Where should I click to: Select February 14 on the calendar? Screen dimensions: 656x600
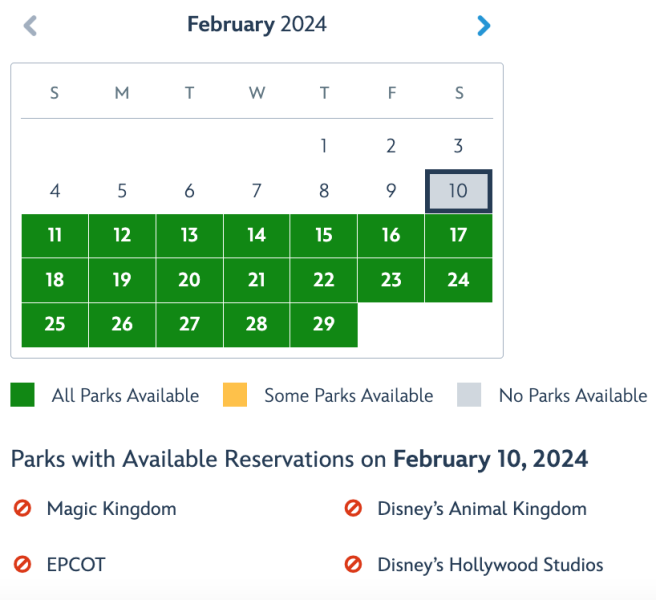(257, 236)
